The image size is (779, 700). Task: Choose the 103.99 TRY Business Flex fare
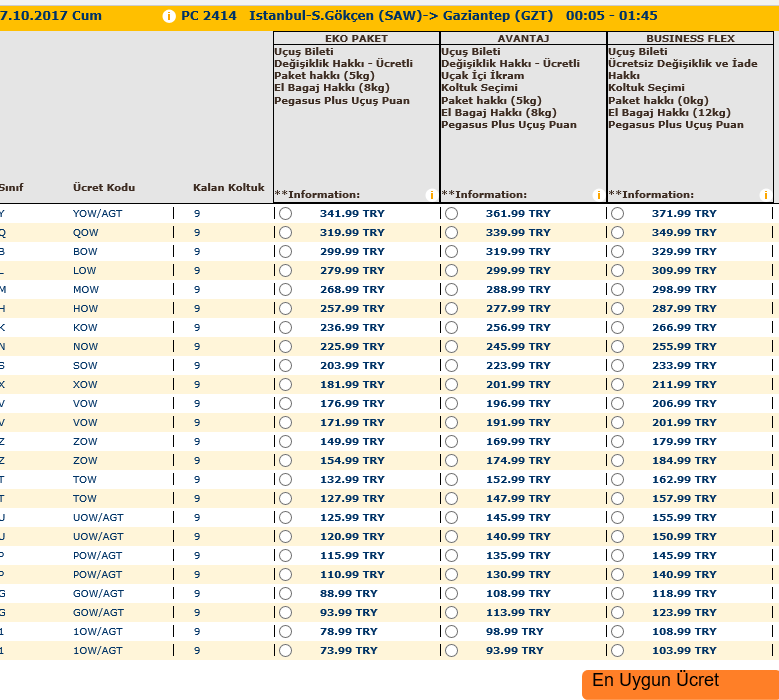pos(618,651)
